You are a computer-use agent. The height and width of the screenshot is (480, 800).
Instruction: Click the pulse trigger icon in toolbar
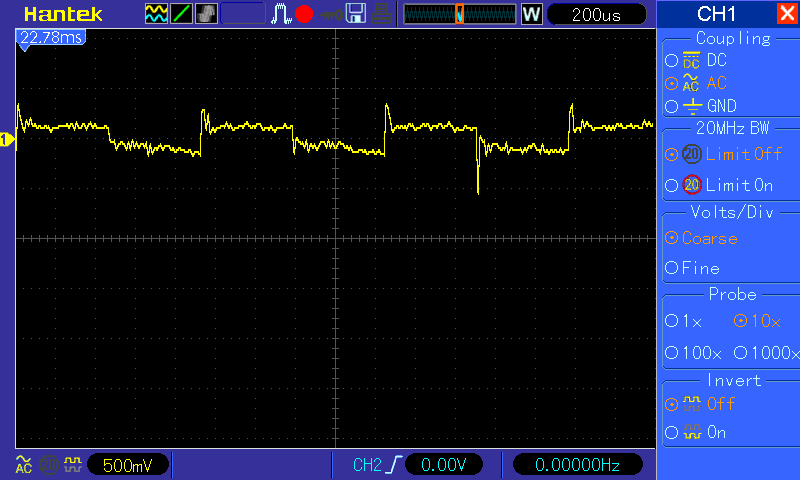(x=281, y=14)
